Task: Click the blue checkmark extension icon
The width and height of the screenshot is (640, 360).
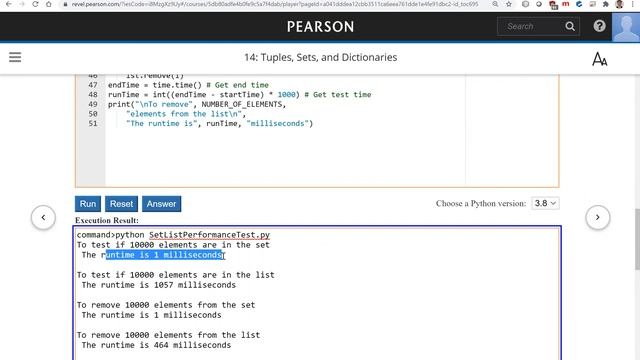Action: [579, 4]
